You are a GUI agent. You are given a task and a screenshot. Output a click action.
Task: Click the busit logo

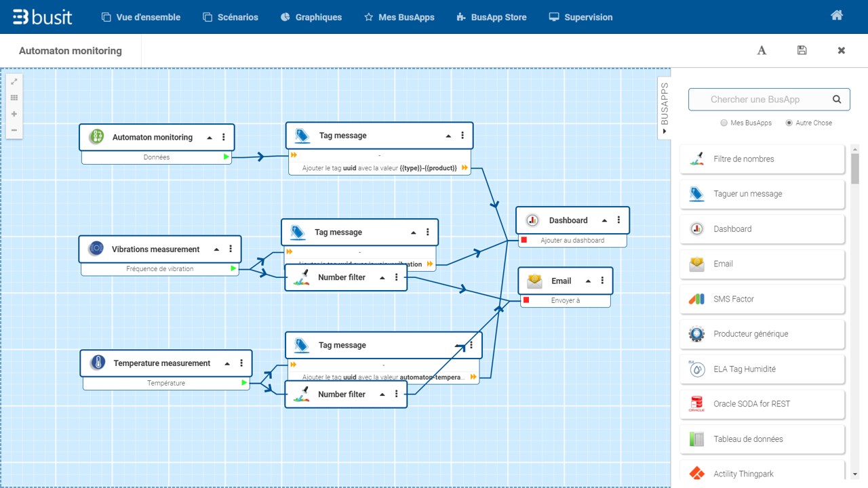(x=42, y=17)
